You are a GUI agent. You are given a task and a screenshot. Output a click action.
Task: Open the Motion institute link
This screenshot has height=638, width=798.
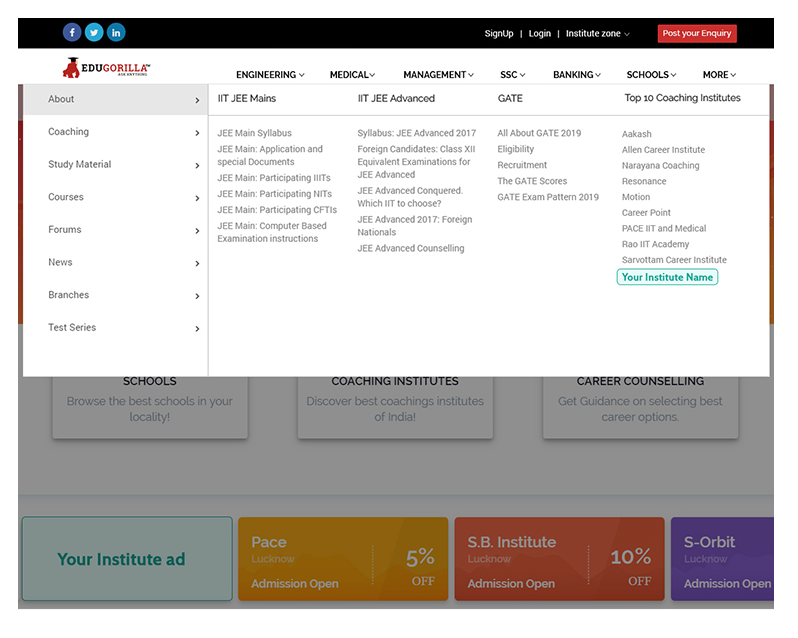click(x=636, y=197)
